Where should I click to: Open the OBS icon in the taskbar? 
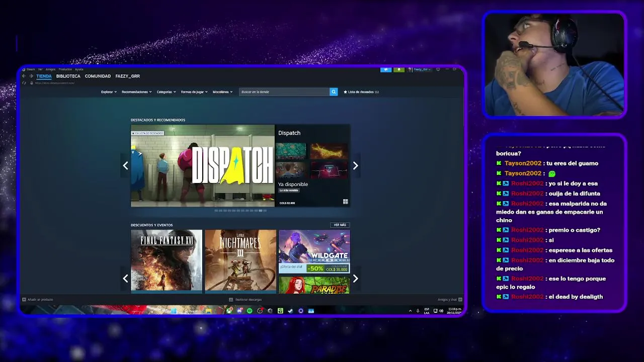260,311
